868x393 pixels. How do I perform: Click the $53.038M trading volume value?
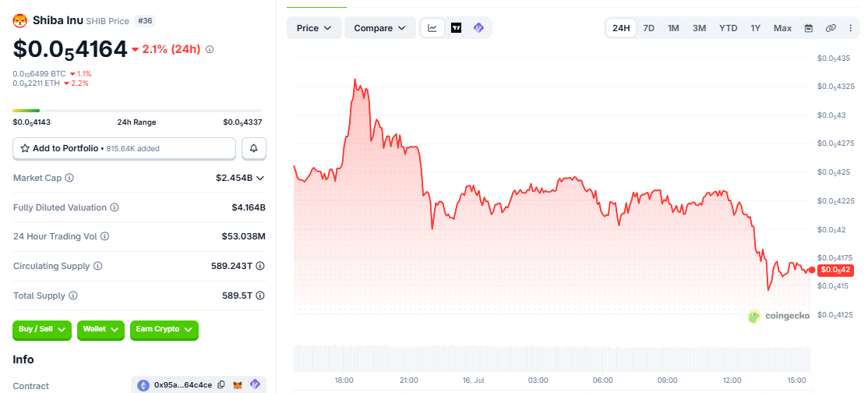coord(244,236)
